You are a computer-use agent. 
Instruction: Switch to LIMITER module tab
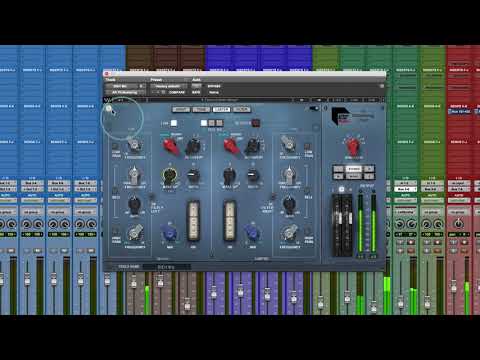(x=221, y=109)
